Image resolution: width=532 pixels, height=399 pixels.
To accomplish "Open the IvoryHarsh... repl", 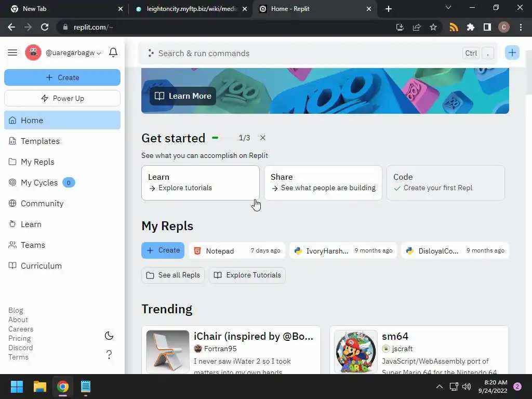I will pyautogui.click(x=343, y=251).
